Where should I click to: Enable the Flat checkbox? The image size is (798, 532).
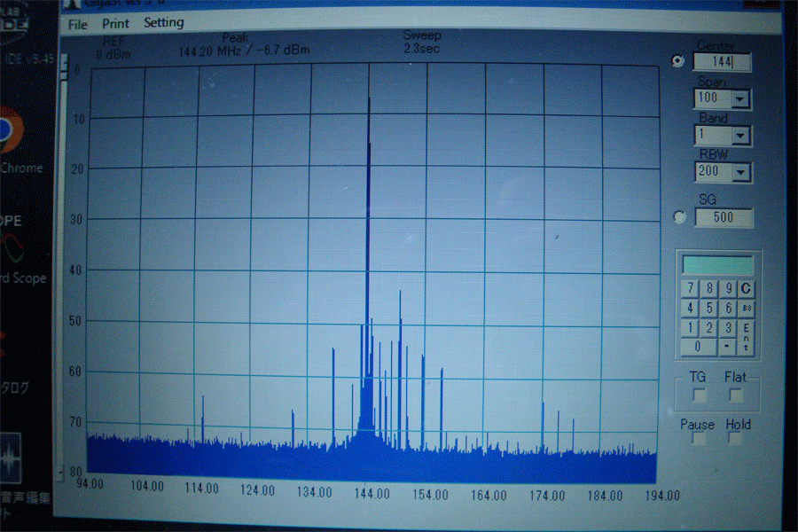(x=736, y=395)
